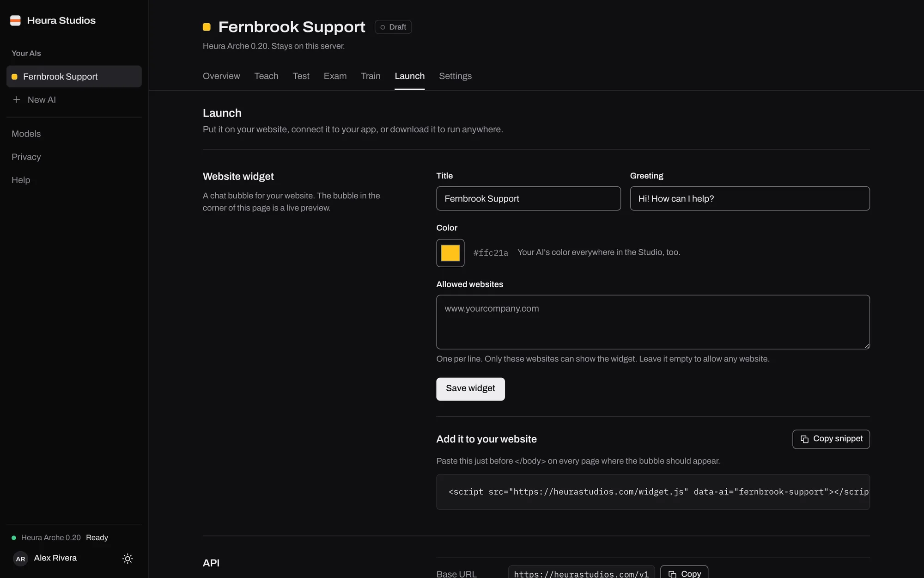Image resolution: width=924 pixels, height=578 pixels.
Task: Toggle the light/dark theme sun icon
Action: coord(128,559)
